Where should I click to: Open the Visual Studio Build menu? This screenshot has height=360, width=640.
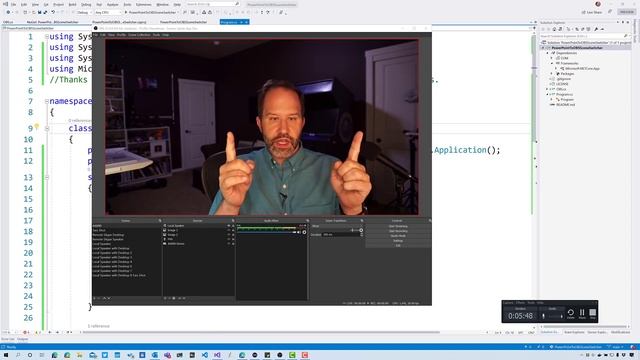tap(72, 4)
